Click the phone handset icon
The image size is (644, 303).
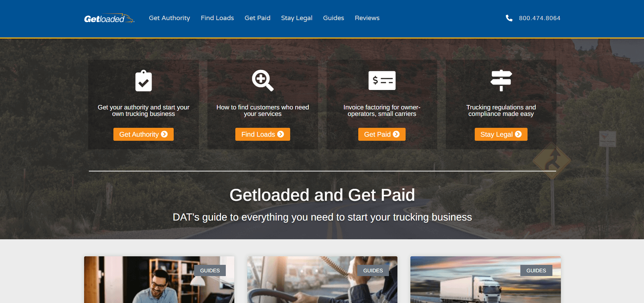[509, 18]
